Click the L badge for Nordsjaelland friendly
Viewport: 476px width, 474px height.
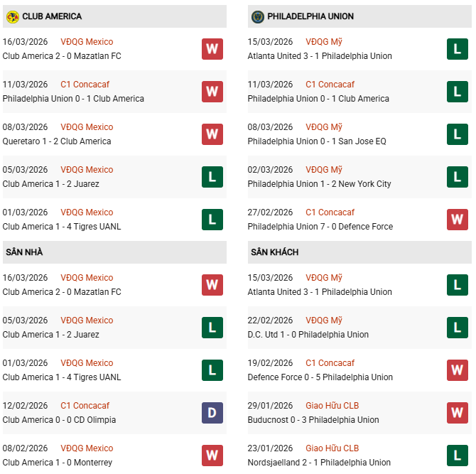(x=457, y=456)
